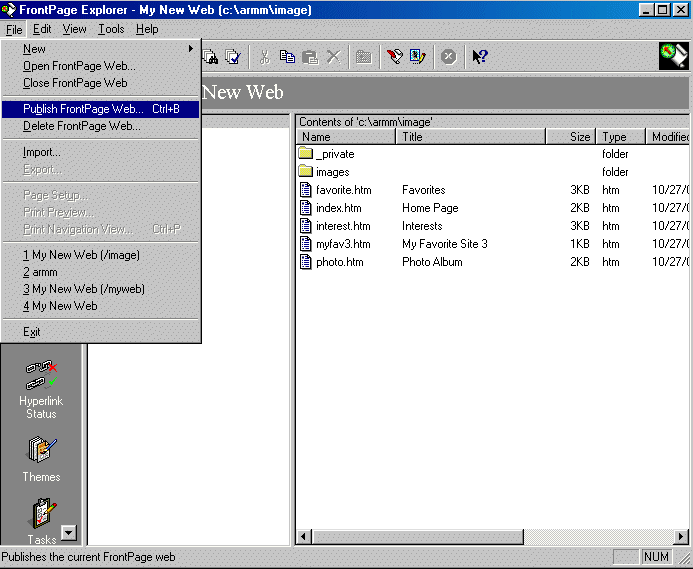Viewport: 693px width, 569px height.
Task: Open the Tasks view
Action: coord(42,520)
